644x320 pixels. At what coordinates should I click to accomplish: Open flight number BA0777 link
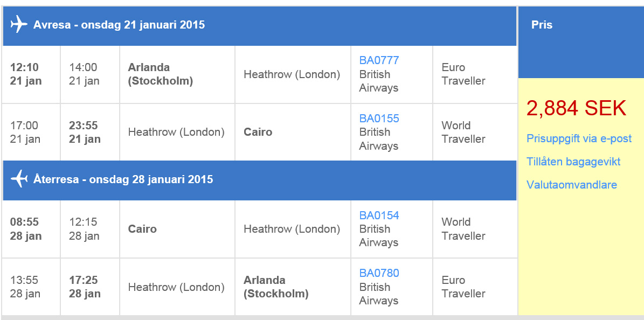[379, 60]
